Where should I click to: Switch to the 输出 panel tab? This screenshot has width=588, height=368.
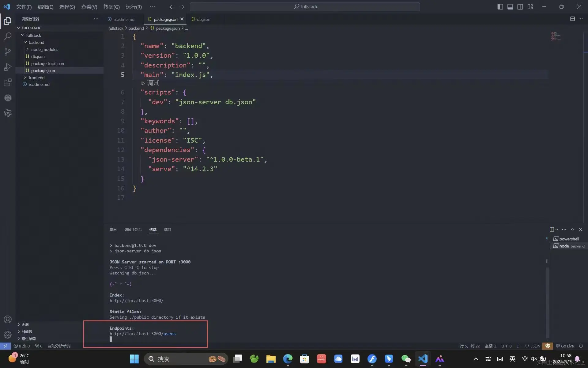[x=113, y=230]
